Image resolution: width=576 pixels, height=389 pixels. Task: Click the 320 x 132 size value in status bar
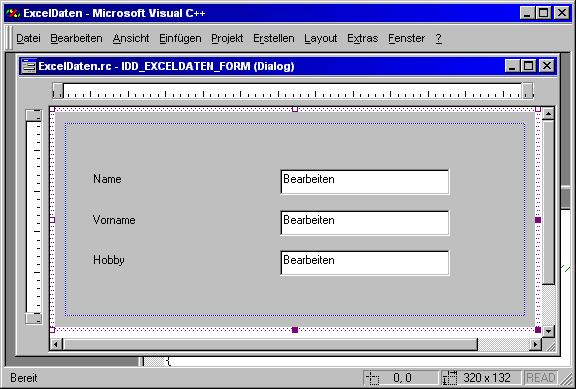[x=487, y=378]
